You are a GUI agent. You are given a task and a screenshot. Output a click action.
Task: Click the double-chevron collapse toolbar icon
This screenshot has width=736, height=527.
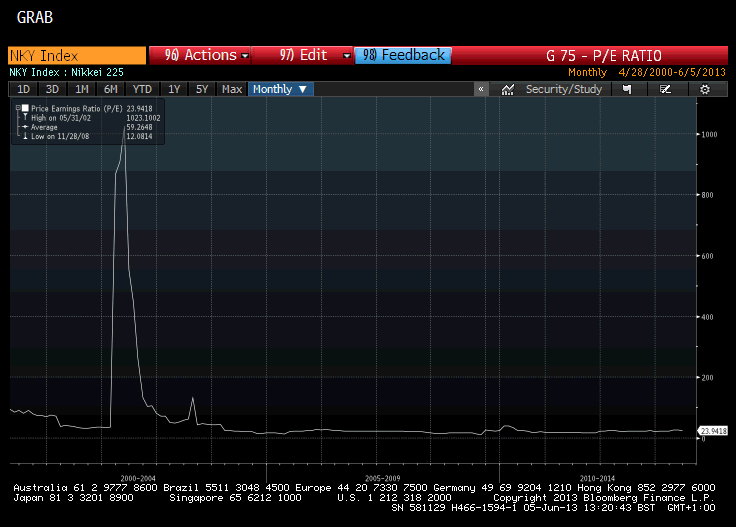coord(481,89)
